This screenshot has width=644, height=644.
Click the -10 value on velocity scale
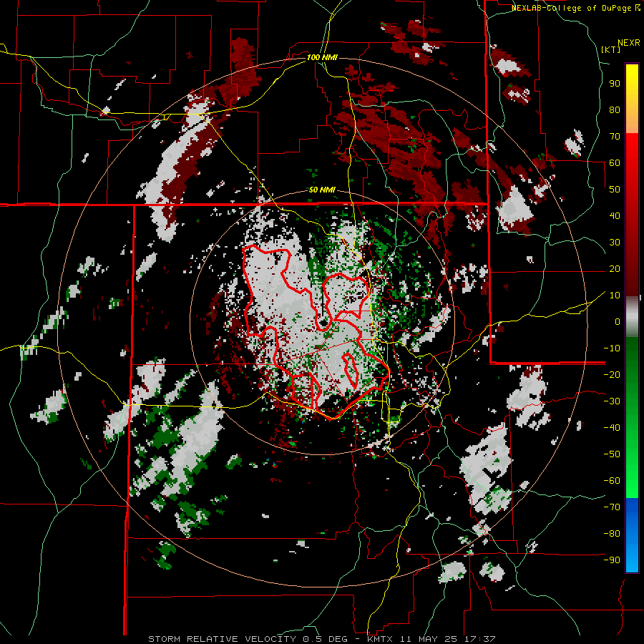tap(612, 348)
